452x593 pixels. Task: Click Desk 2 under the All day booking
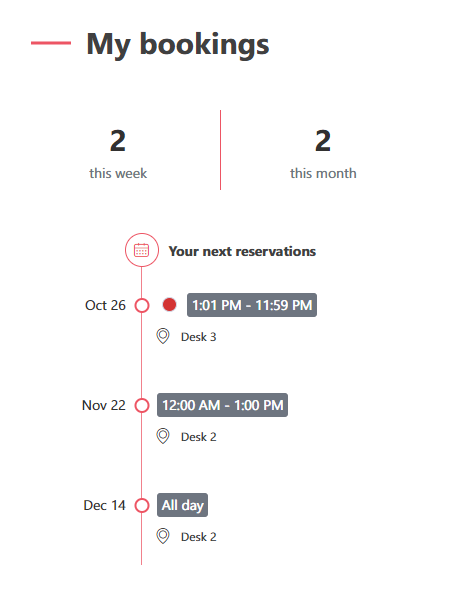(199, 537)
